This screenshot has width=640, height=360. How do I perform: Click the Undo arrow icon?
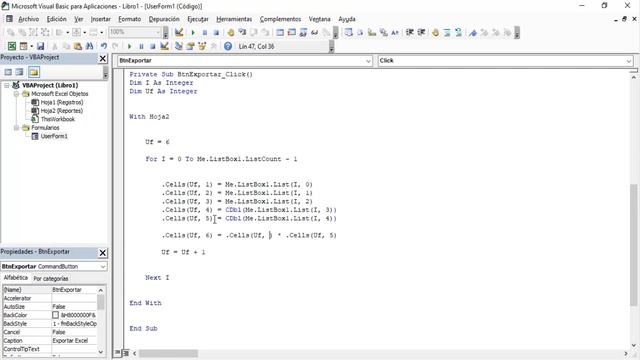[104, 46]
